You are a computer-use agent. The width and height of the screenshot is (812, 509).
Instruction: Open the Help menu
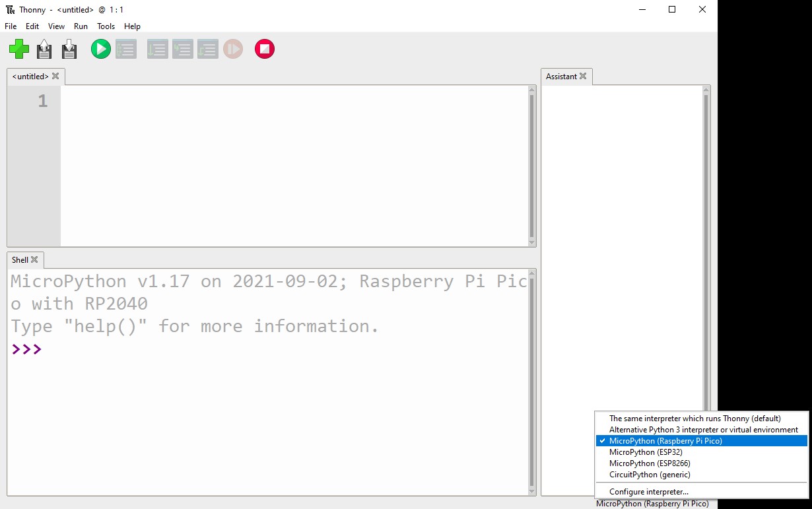click(133, 26)
